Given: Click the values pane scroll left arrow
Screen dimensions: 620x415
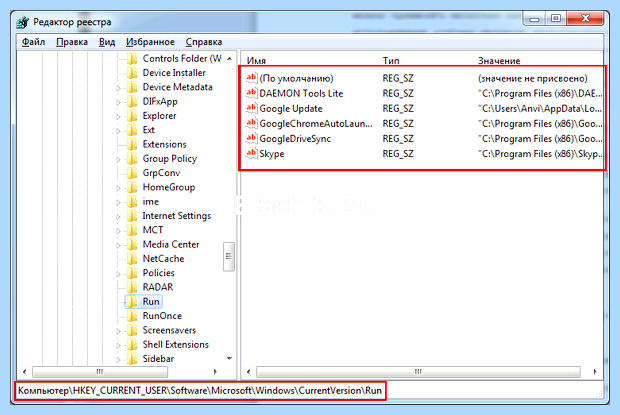Looking at the screenshot, I should click(x=248, y=372).
